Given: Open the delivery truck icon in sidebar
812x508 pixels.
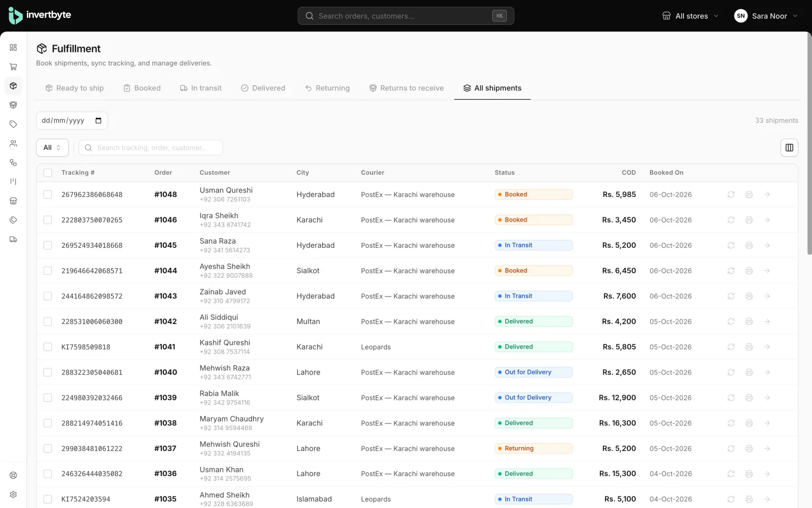Looking at the screenshot, I should 13,239.
